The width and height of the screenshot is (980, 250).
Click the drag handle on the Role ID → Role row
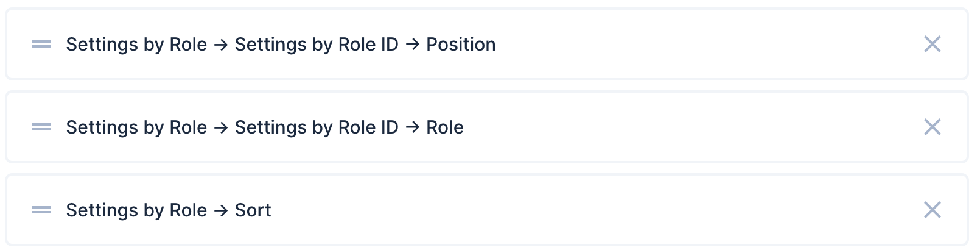pyautogui.click(x=41, y=127)
